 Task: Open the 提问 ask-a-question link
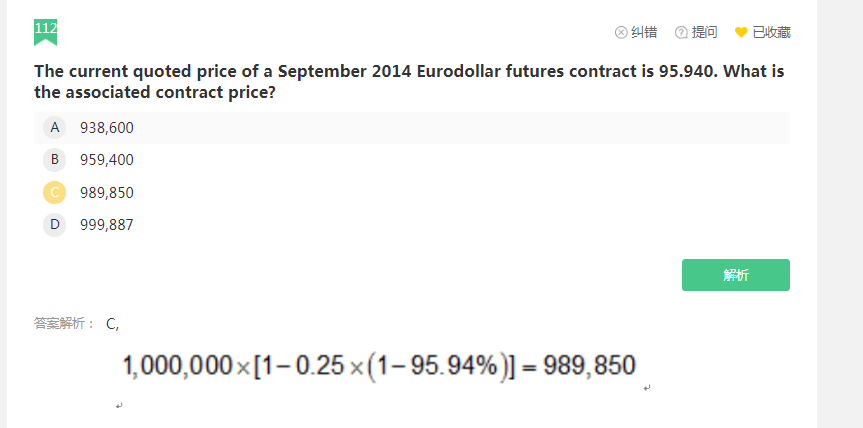click(x=705, y=32)
